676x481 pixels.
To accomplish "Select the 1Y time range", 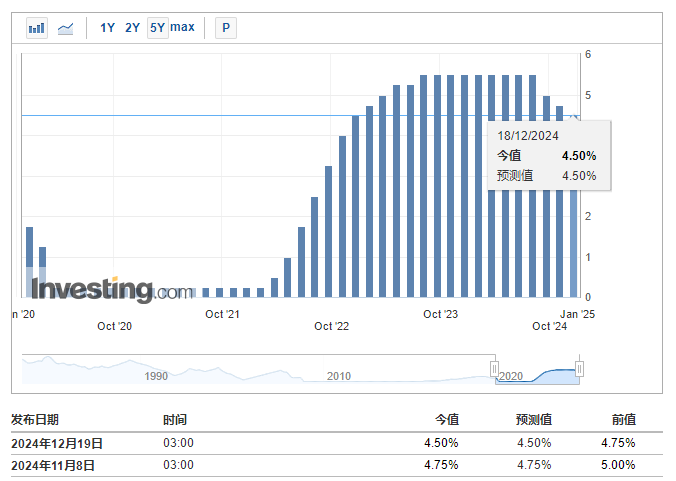I will tap(108, 28).
